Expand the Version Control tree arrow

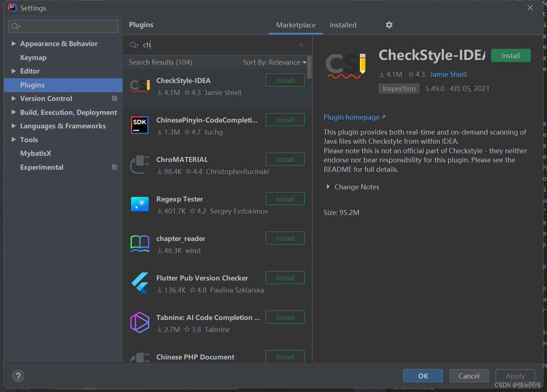coord(14,98)
